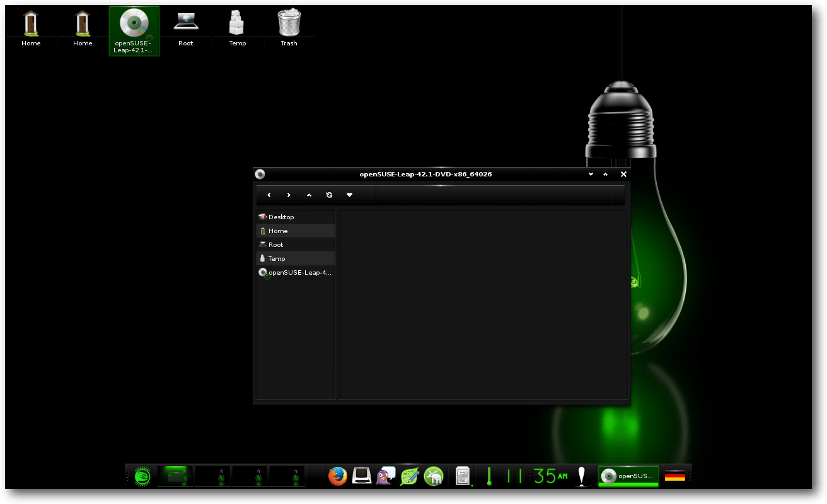Refresh the file manager view
This screenshot has width=827, height=504.
[329, 195]
